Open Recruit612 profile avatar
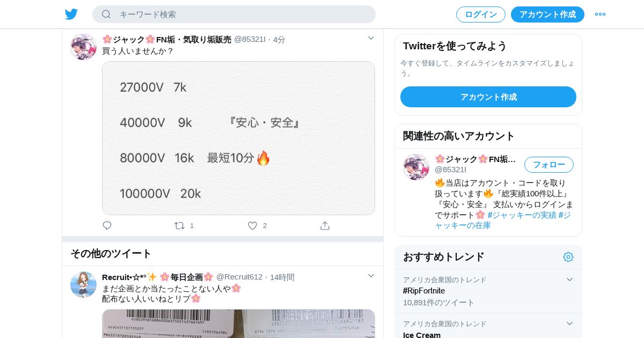 tap(83, 284)
